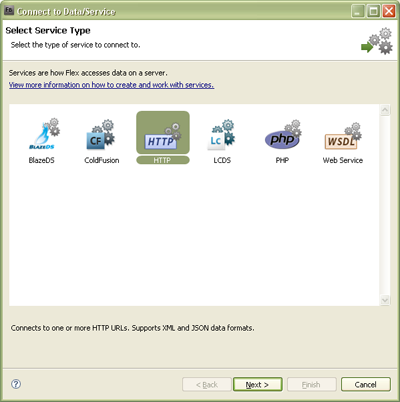Click the Next button
The width and height of the screenshot is (400, 402).
pyautogui.click(x=258, y=384)
